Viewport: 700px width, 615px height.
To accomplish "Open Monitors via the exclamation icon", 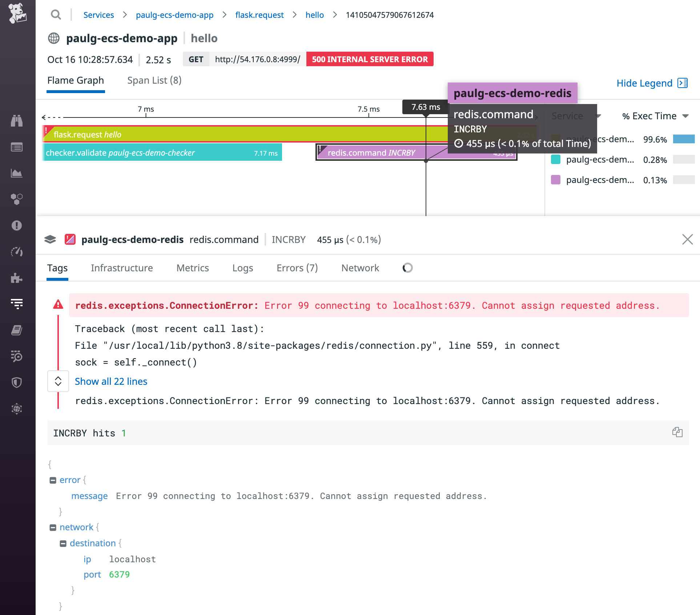I will [17, 225].
